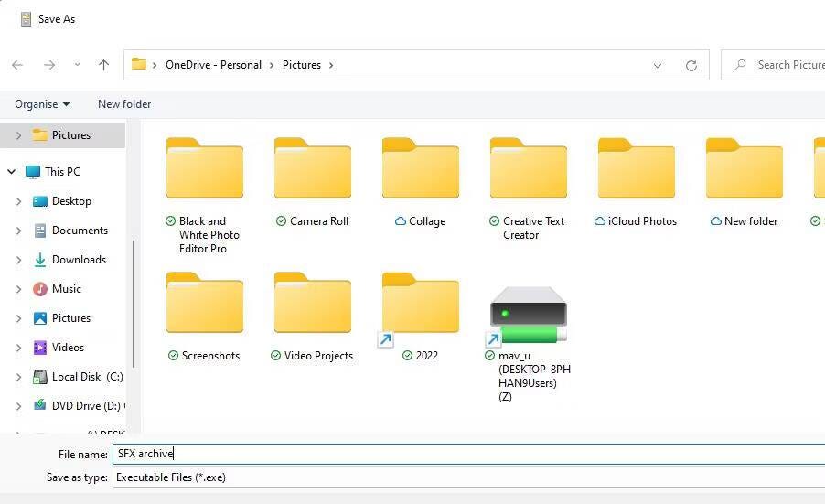Expand the top Pictures sidebar node
The height and width of the screenshot is (504, 825).
point(19,135)
